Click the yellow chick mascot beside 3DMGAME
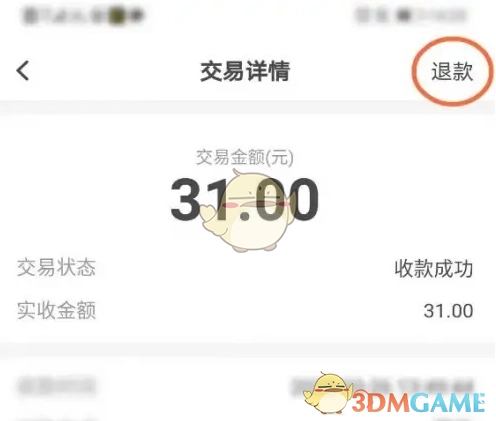 (x=328, y=393)
